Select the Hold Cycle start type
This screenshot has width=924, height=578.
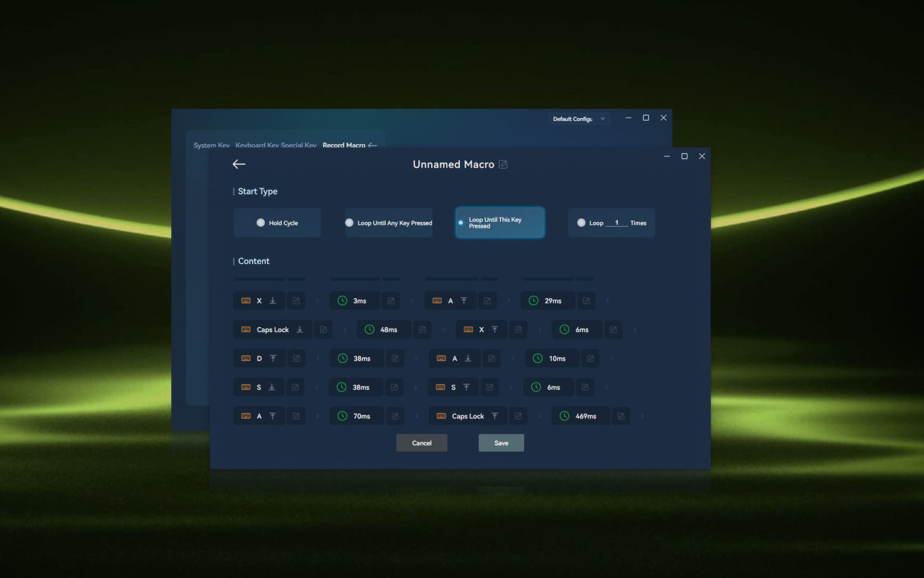click(x=261, y=223)
